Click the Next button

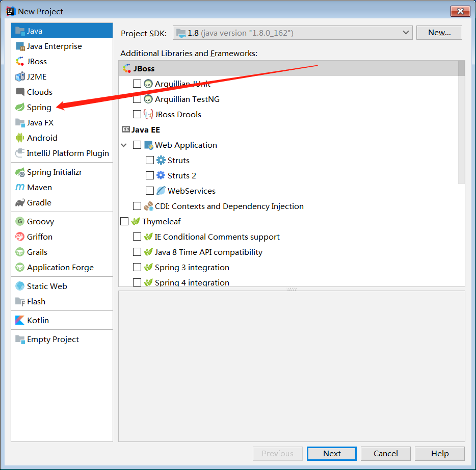pos(332,453)
